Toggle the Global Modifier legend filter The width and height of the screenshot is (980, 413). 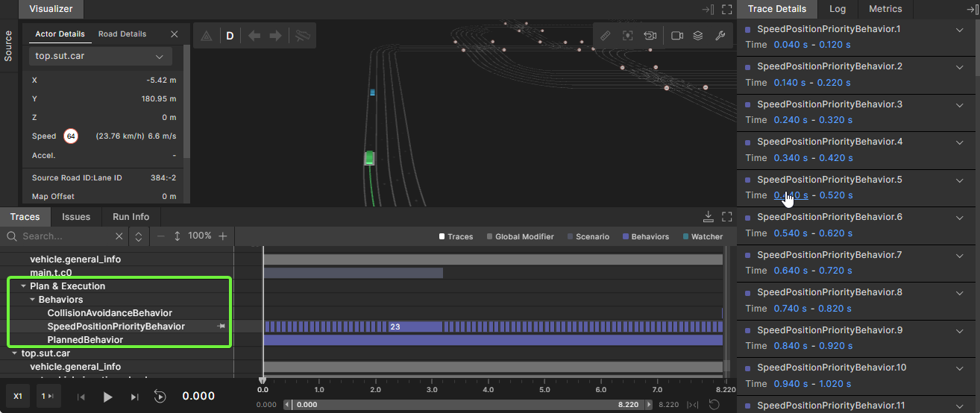point(521,236)
